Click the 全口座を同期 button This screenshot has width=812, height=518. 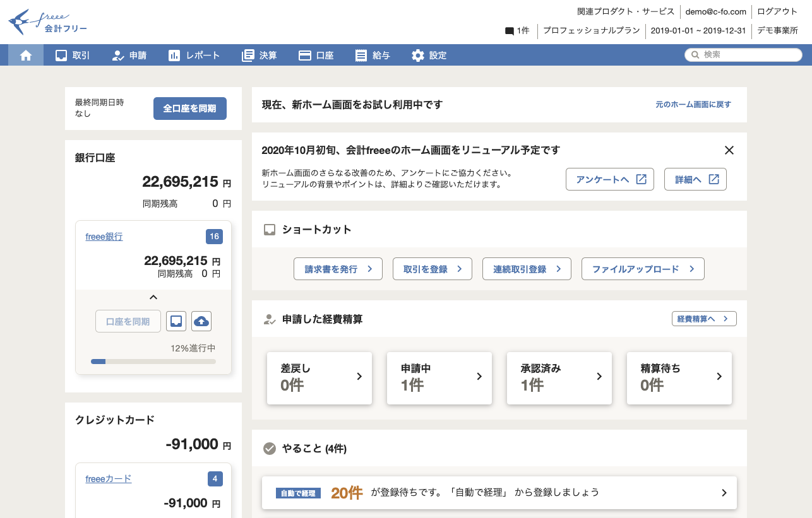189,109
